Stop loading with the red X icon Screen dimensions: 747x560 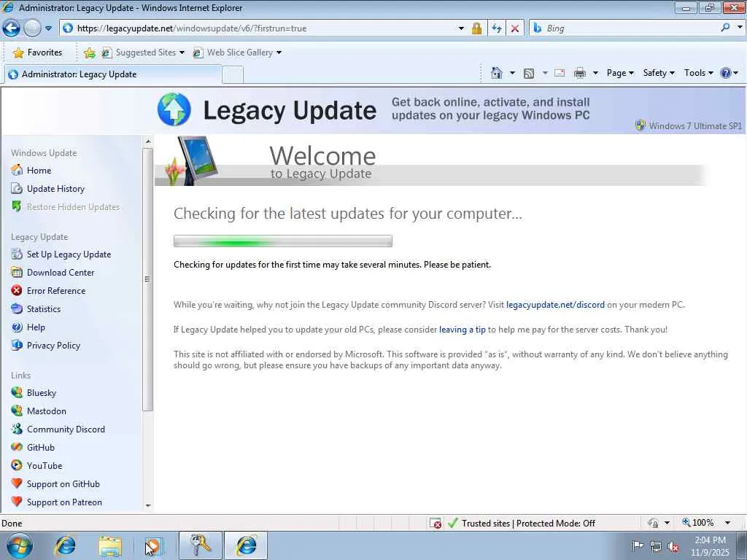(514, 28)
